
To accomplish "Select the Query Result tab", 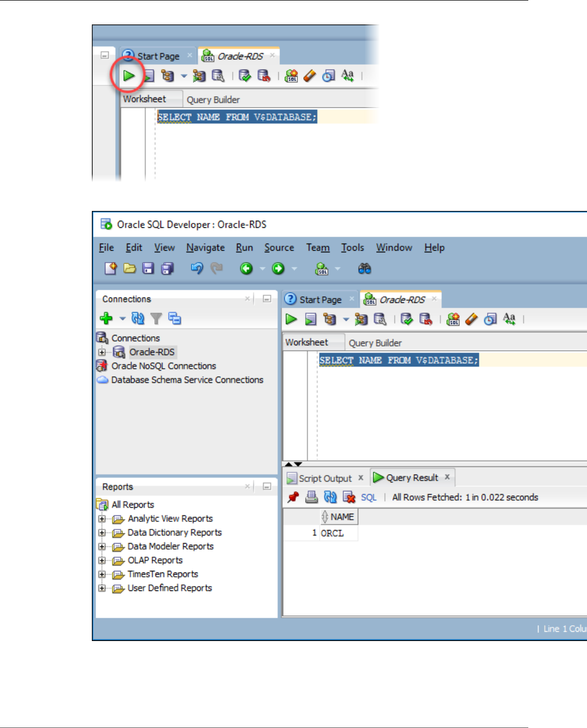I will [x=412, y=478].
